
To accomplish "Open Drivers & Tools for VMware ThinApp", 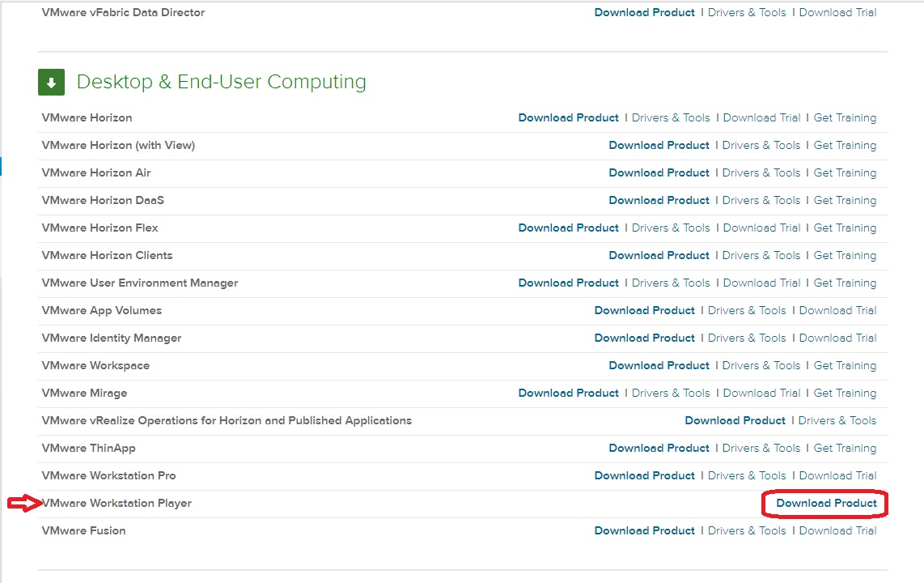I will [x=761, y=448].
